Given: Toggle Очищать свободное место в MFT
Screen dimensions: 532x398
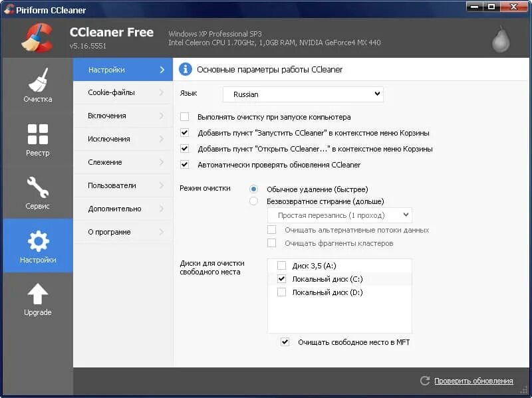Looking at the screenshot, I should tap(285, 342).
